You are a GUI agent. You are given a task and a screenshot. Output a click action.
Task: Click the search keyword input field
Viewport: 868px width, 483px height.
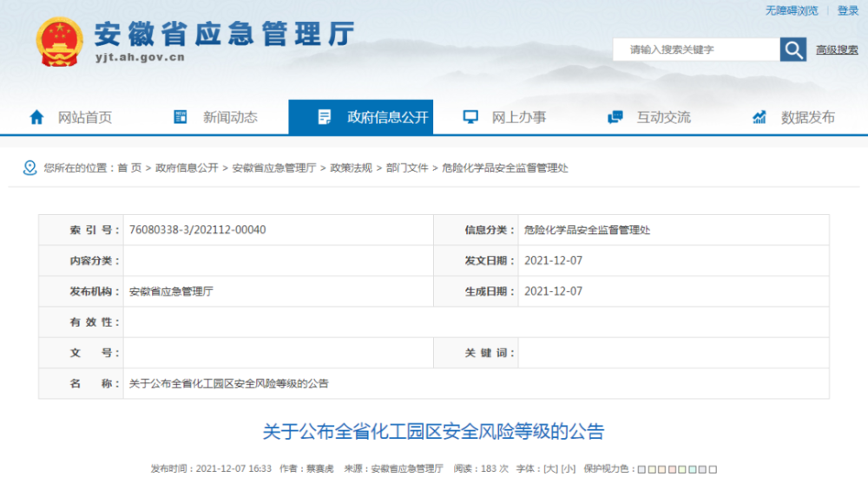[x=696, y=49]
